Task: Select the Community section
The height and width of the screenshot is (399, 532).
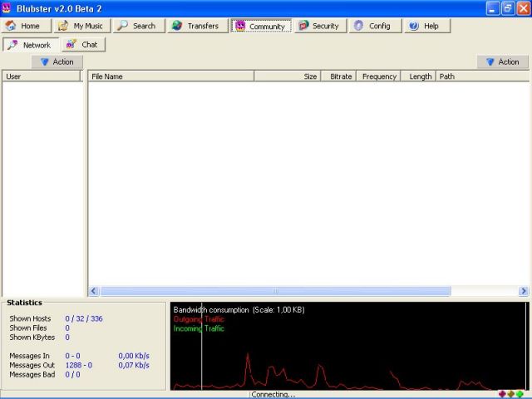Action: click(260, 26)
